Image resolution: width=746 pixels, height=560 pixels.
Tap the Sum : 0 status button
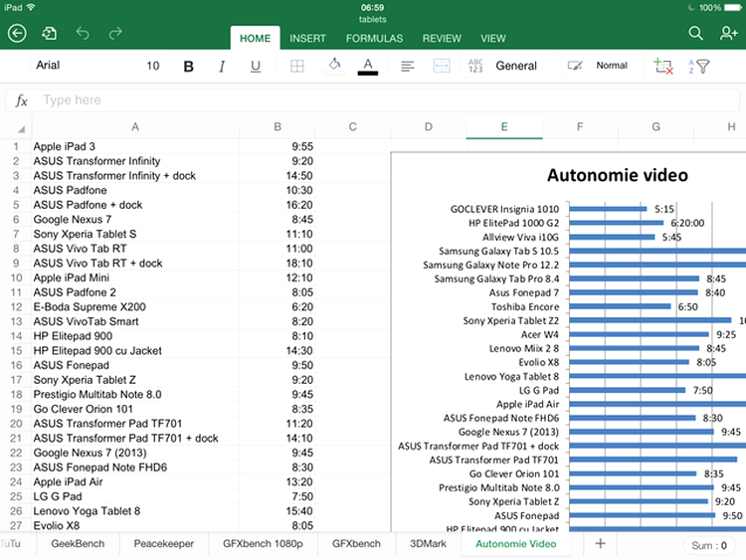pyautogui.click(x=709, y=546)
